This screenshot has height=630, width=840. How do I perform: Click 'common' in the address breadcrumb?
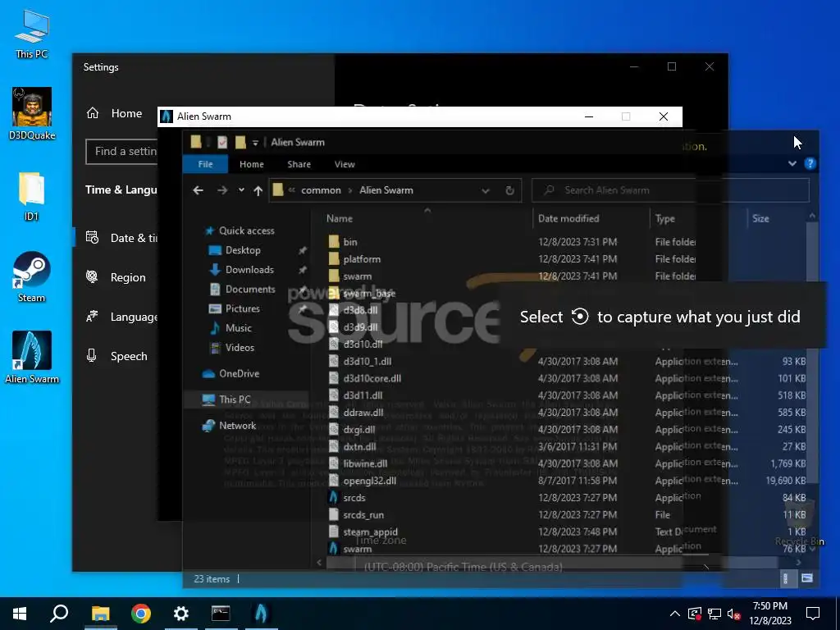(321, 190)
